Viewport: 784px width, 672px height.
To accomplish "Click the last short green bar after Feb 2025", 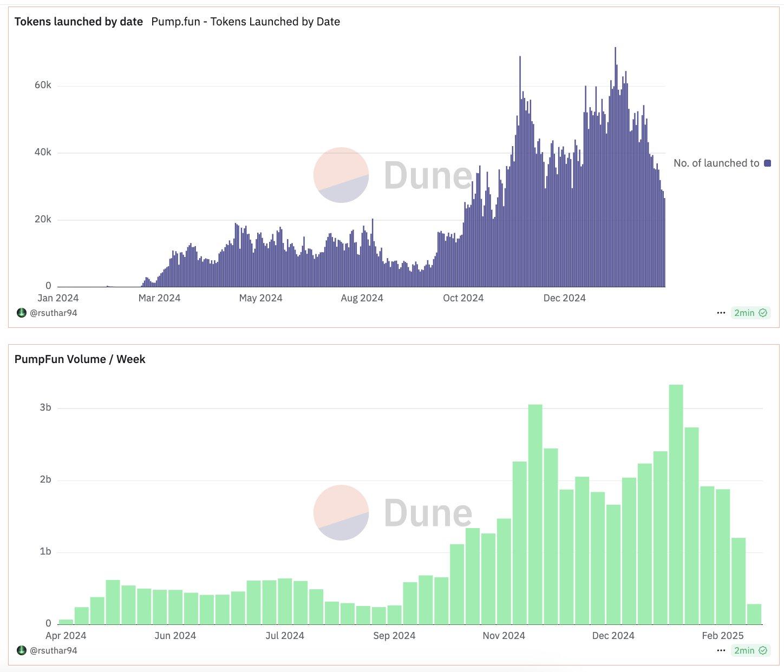I will [754, 615].
